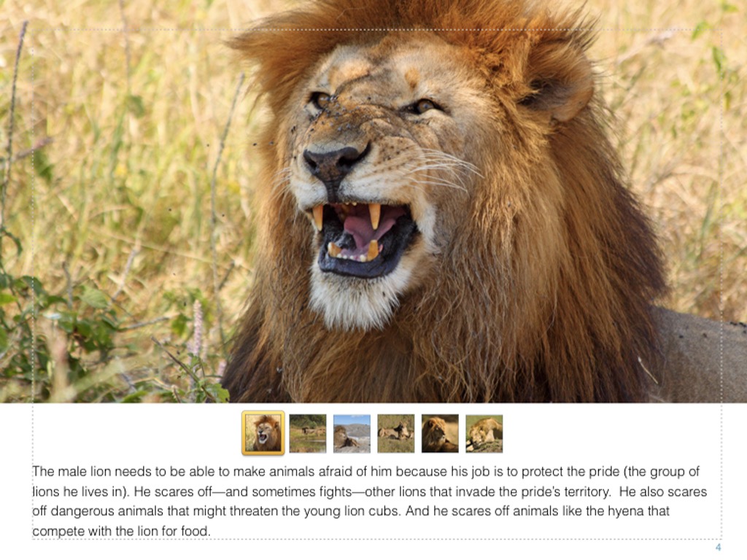Open the last thumbnail of sleeping lion

(484, 433)
